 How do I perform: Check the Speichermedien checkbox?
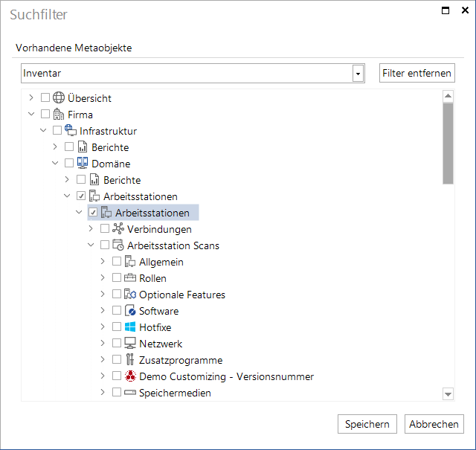(117, 392)
